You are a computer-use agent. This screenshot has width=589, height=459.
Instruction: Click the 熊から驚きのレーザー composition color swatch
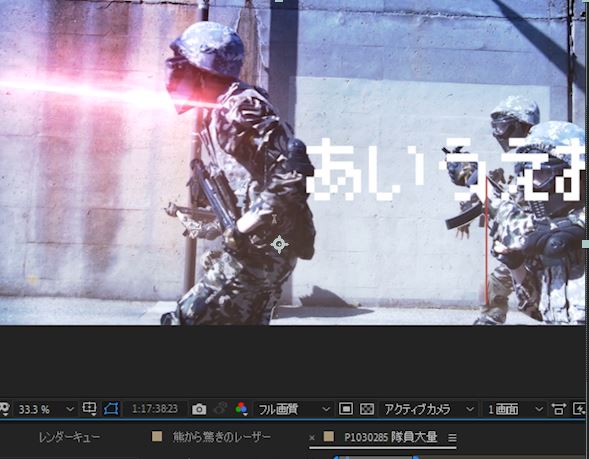157,436
